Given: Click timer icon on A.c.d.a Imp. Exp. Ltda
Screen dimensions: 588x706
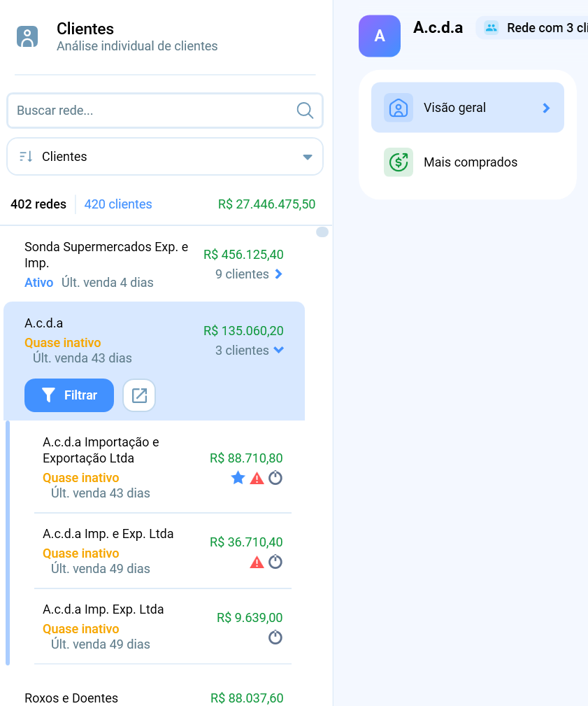Looking at the screenshot, I should click(x=275, y=637).
